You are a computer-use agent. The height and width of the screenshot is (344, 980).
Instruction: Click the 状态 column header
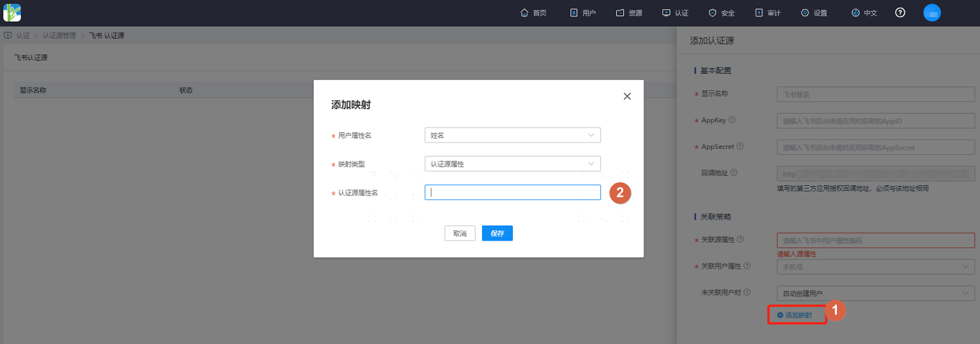(x=186, y=90)
